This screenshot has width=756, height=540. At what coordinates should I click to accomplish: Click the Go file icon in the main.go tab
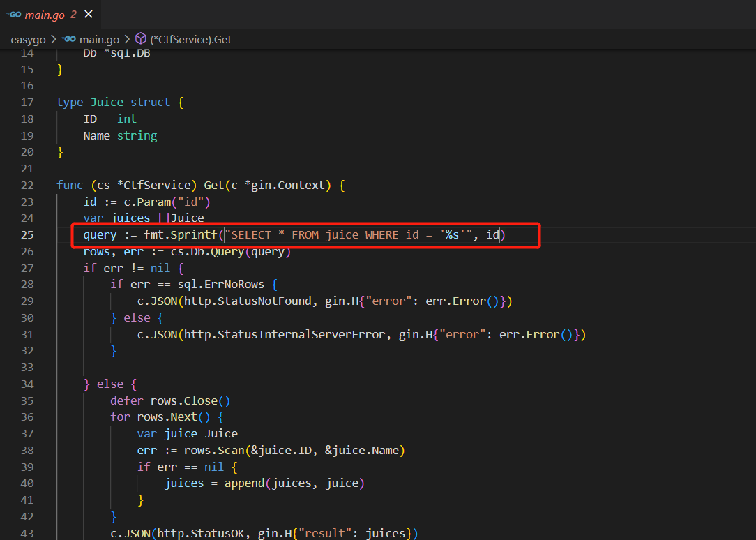pos(13,15)
